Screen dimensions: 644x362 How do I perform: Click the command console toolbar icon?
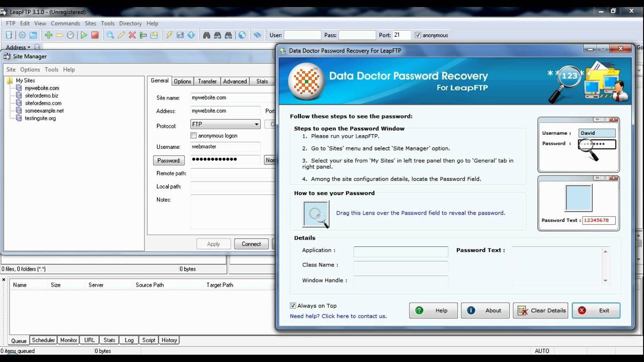[x=180, y=35]
